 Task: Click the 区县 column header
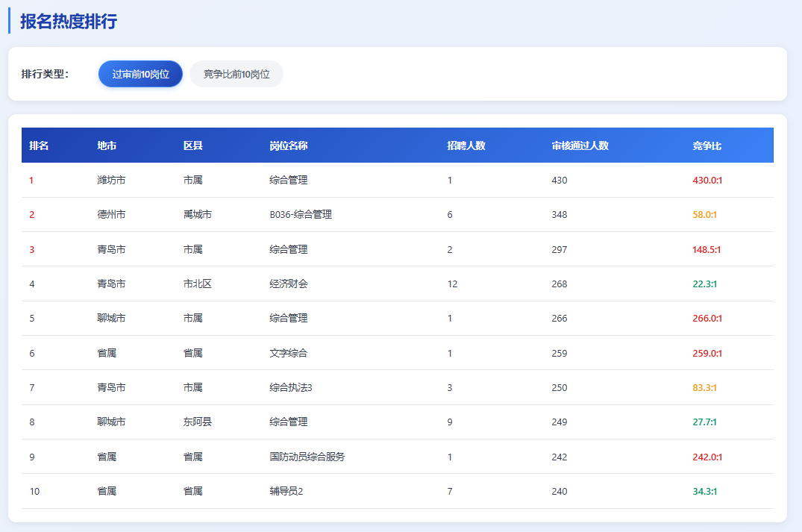pyautogui.click(x=193, y=145)
